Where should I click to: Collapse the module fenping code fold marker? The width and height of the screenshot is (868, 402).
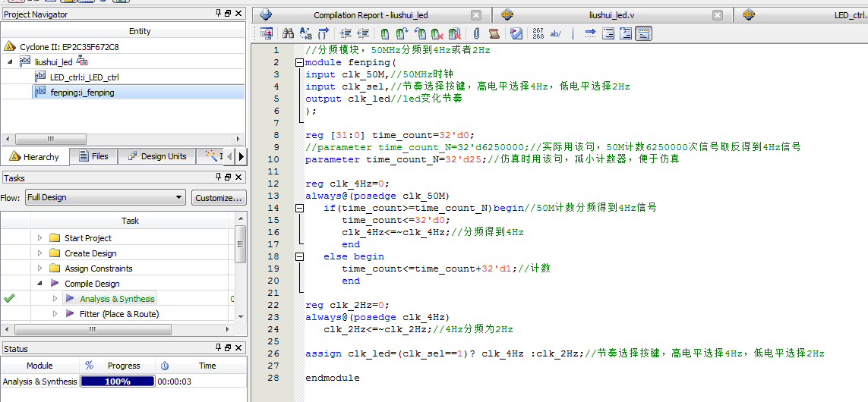[x=299, y=62]
